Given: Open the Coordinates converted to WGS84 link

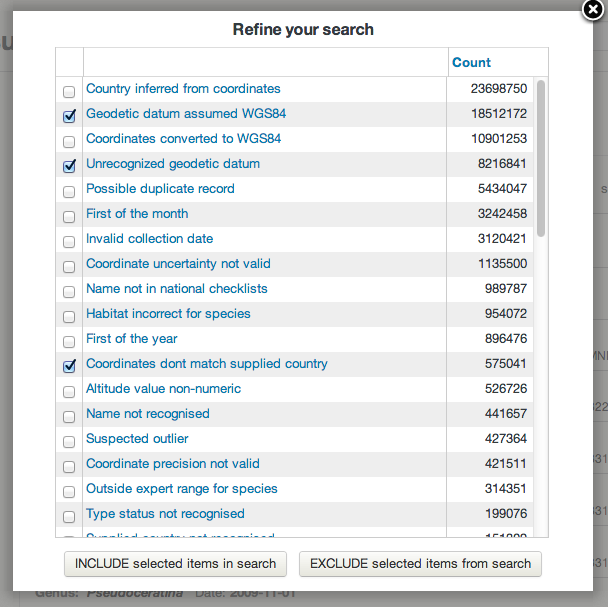Looking at the screenshot, I should pyautogui.click(x=183, y=139).
